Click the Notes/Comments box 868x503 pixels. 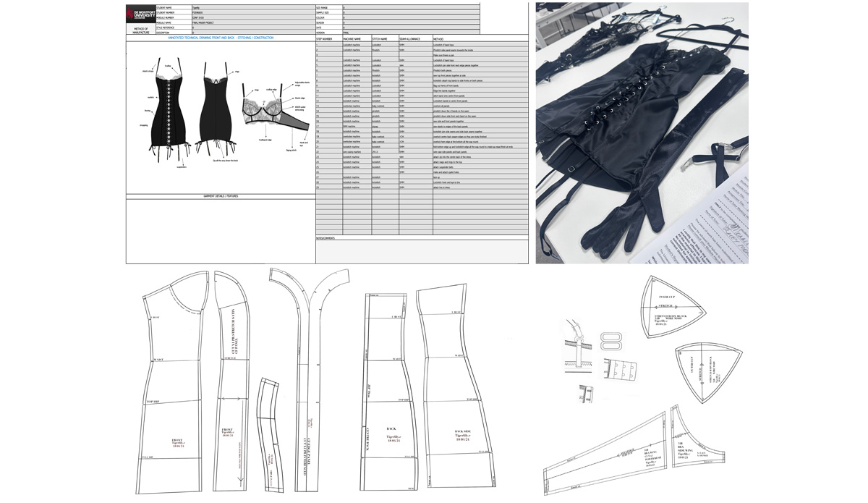(x=422, y=250)
